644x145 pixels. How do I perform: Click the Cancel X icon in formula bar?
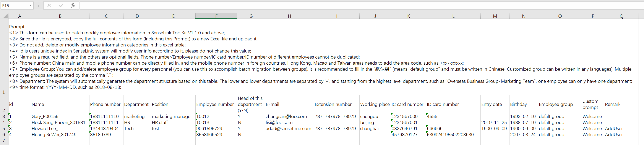pyautogui.click(x=49, y=5)
